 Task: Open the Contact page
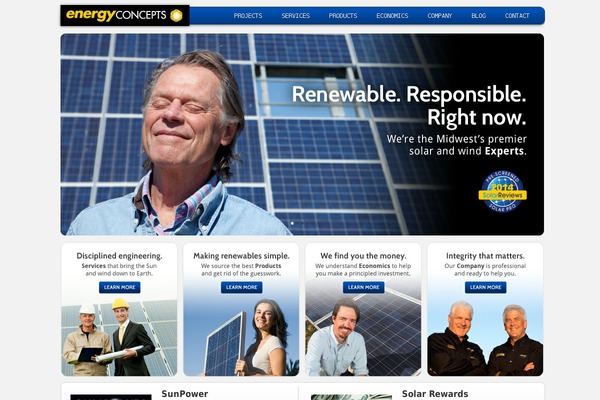pyautogui.click(x=517, y=16)
